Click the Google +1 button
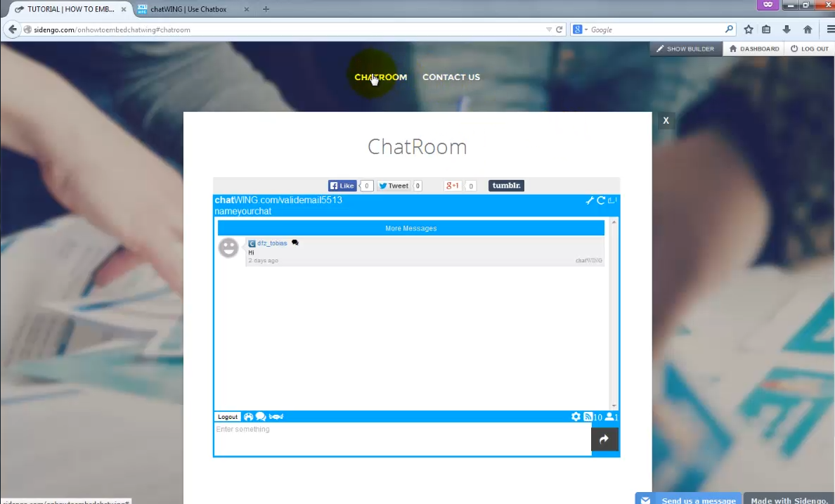835x504 pixels. [453, 186]
